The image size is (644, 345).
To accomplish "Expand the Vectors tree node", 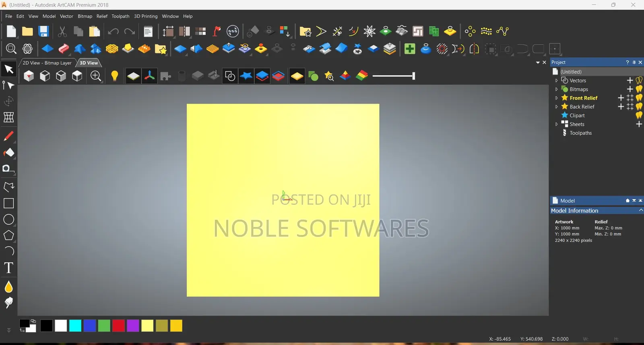I will [557, 81].
